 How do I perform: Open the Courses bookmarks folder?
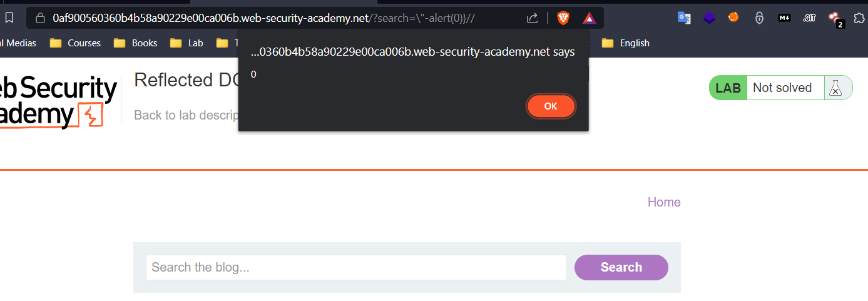[x=75, y=43]
